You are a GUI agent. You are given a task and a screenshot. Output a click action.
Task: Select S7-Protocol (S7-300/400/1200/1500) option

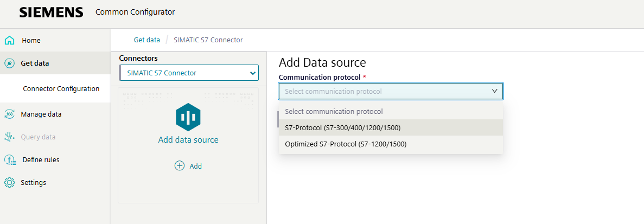(391, 127)
